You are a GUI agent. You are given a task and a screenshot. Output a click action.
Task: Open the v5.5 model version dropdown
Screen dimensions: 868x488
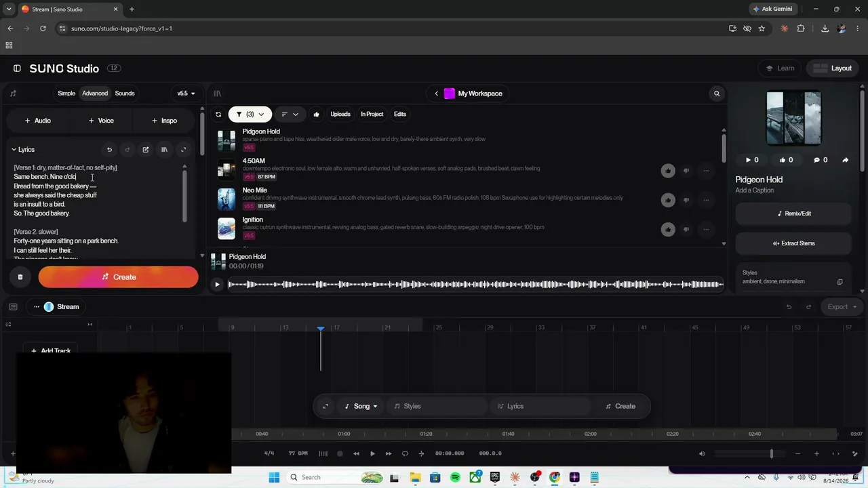tap(186, 94)
